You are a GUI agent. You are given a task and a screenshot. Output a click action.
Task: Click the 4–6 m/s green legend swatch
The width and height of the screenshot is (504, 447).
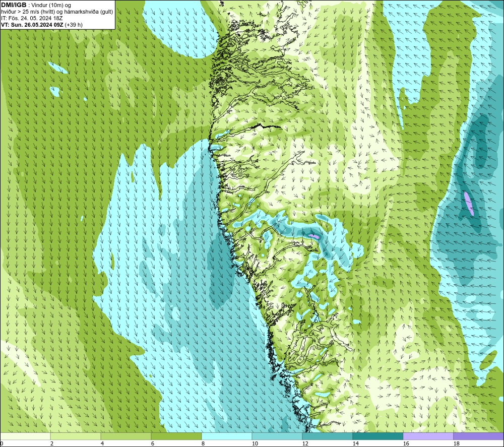point(126,436)
